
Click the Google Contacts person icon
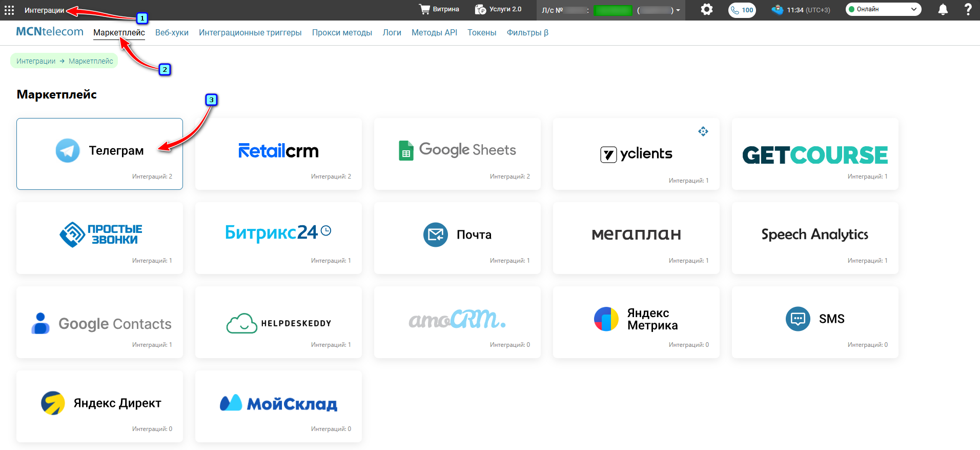40,323
